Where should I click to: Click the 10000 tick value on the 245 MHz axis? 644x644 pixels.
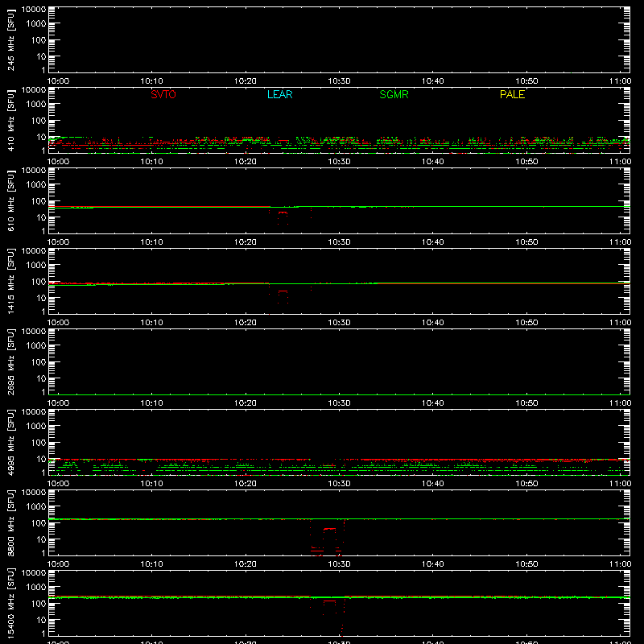point(34,10)
